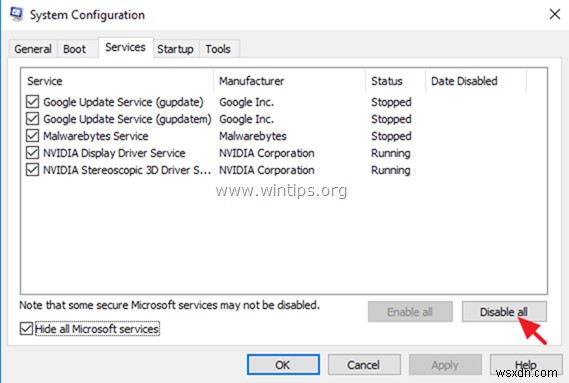Select the NVIDIA Stereoscopic 3D Driver S... name

pyautogui.click(x=127, y=170)
